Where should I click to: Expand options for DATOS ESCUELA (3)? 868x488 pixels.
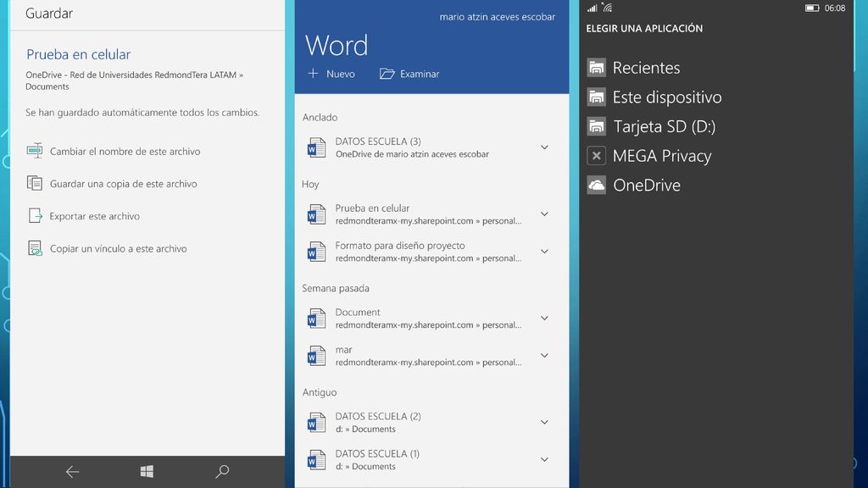click(544, 147)
